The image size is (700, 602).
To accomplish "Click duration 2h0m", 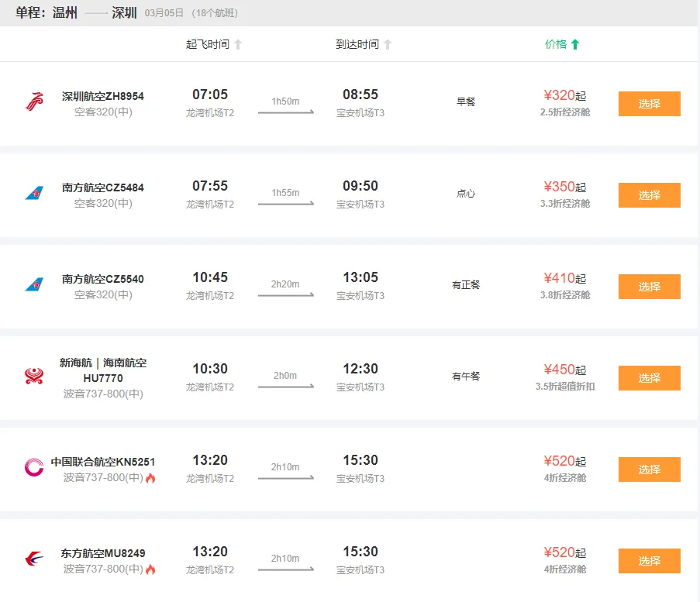I will tap(285, 376).
